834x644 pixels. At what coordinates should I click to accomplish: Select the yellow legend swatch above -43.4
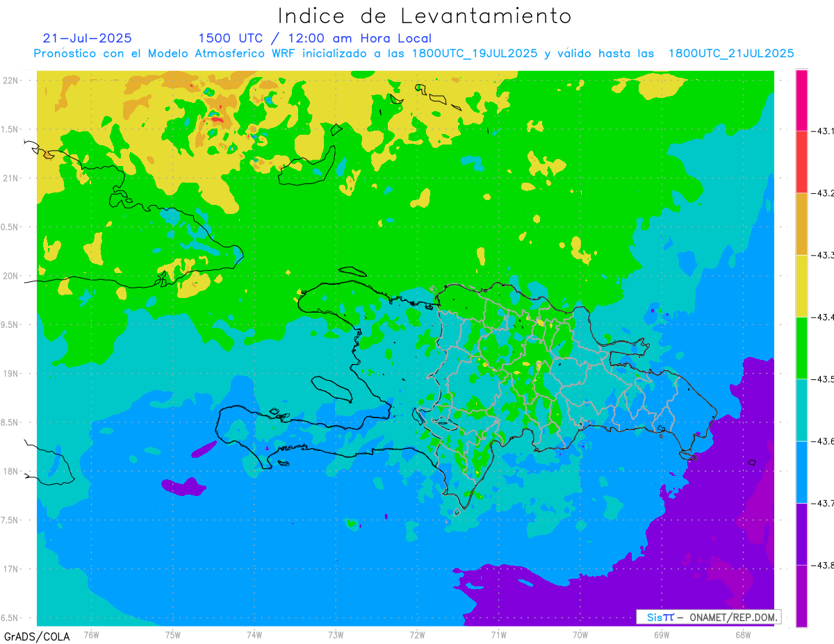click(x=801, y=286)
